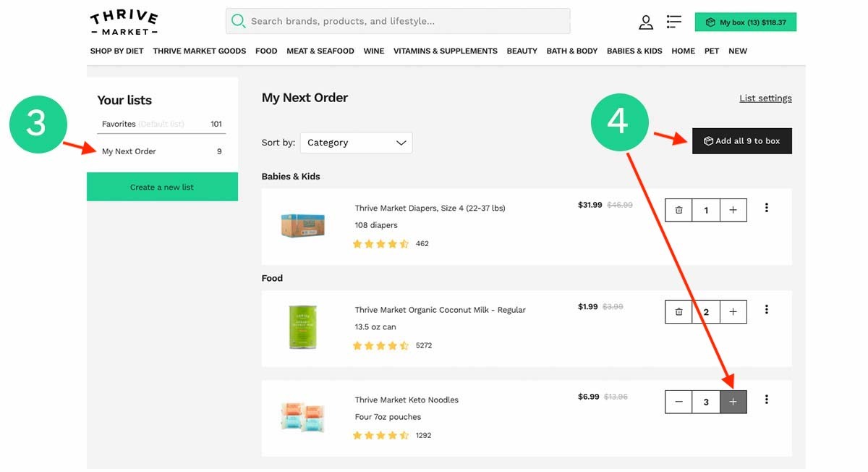Open the Food menu
Image resolution: width=868 pixels, height=472 pixels.
(x=266, y=51)
